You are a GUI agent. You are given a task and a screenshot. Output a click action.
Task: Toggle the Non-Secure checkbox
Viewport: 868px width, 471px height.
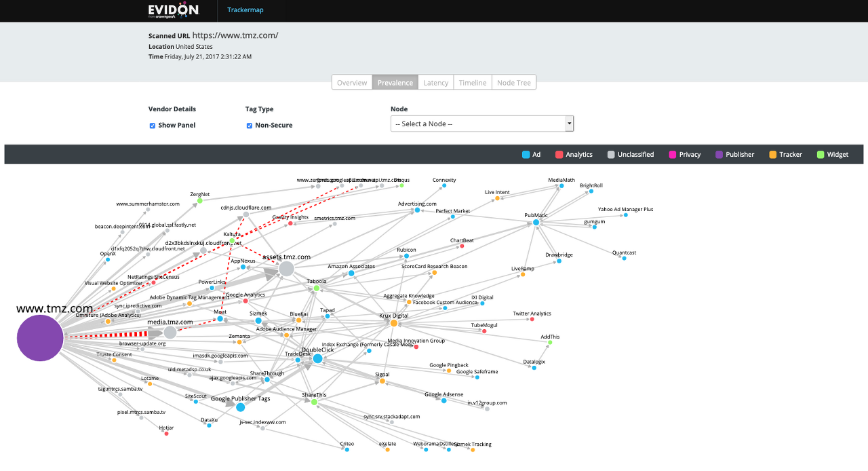click(x=250, y=126)
